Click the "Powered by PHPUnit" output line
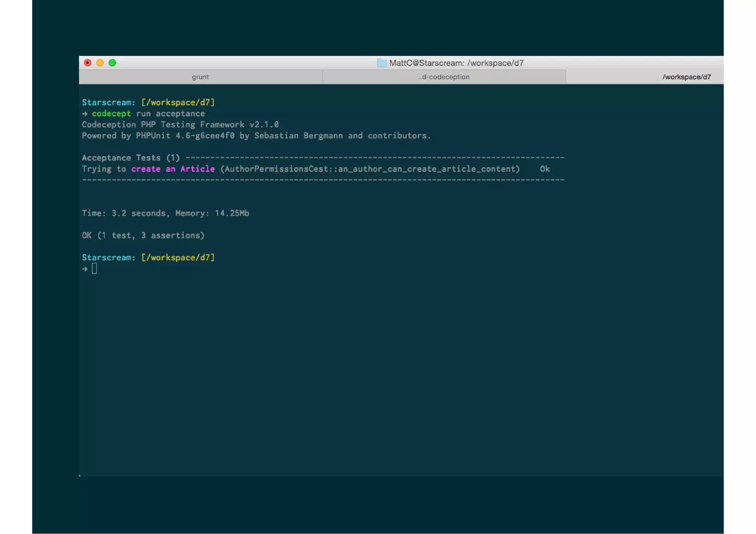This screenshot has height=534, width=756. (256, 136)
